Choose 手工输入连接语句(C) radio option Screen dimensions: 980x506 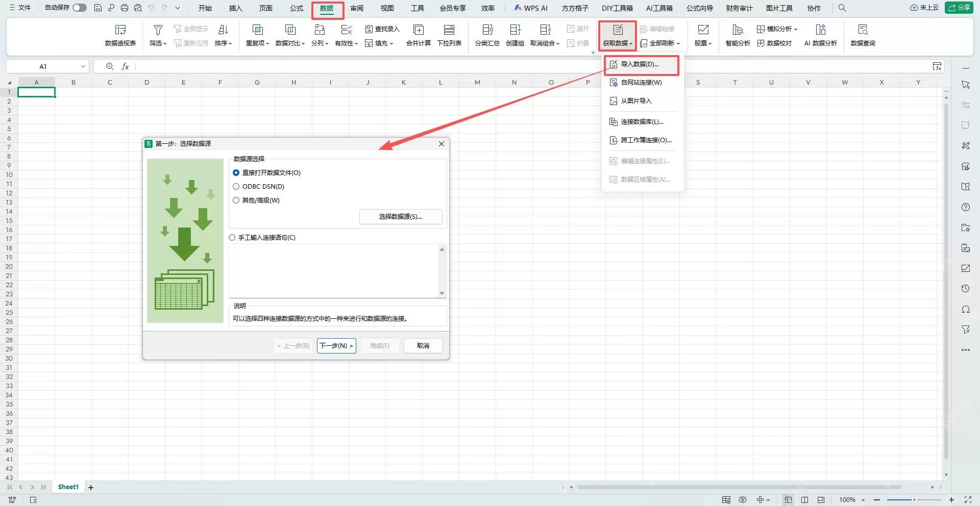[x=232, y=238]
